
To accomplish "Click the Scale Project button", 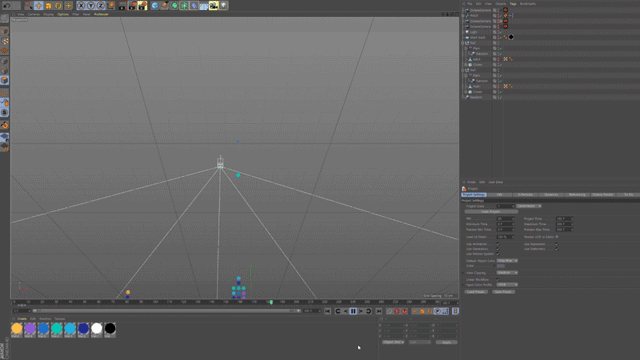I will click(491, 212).
